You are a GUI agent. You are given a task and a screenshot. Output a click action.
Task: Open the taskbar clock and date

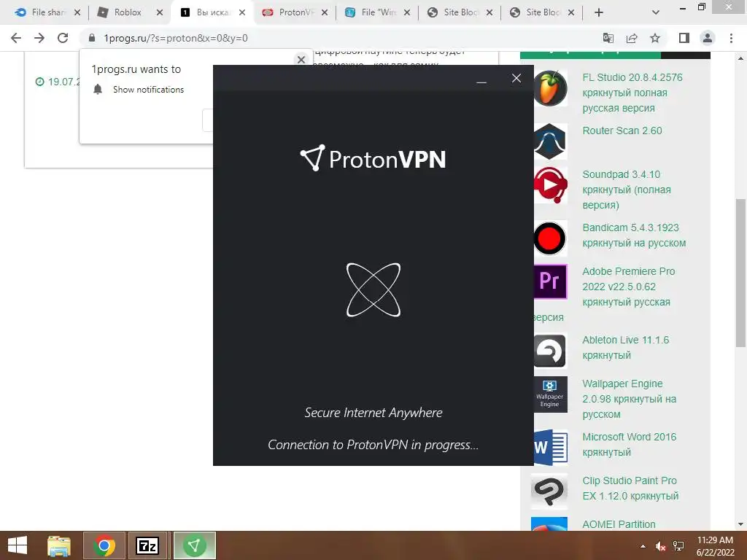715,545
